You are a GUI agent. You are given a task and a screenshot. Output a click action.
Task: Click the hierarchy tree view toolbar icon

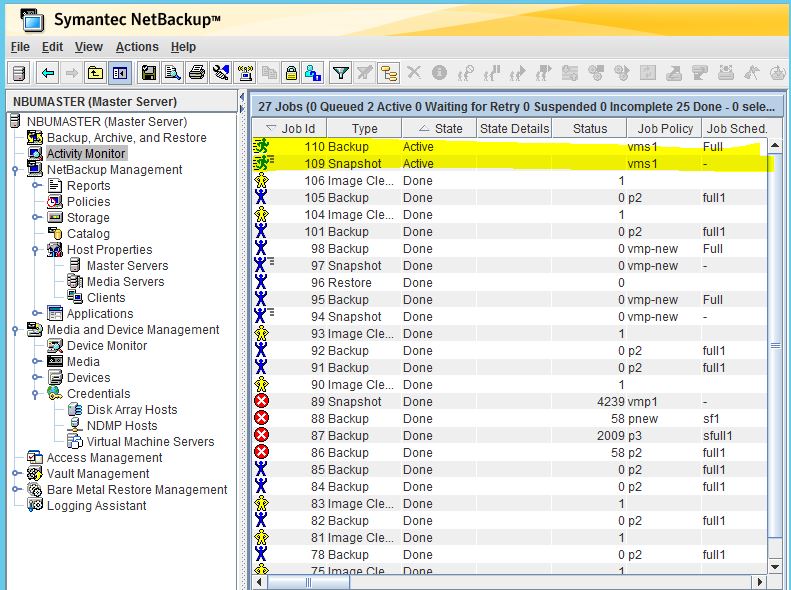coord(389,74)
